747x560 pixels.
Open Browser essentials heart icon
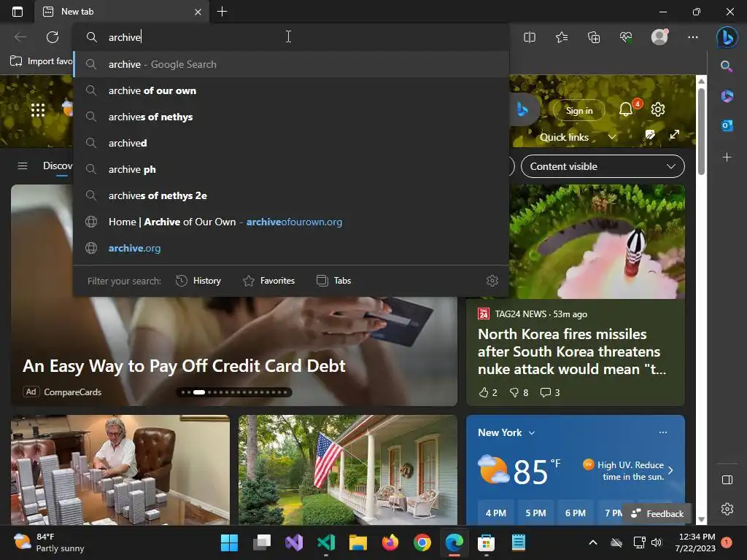[626, 37]
